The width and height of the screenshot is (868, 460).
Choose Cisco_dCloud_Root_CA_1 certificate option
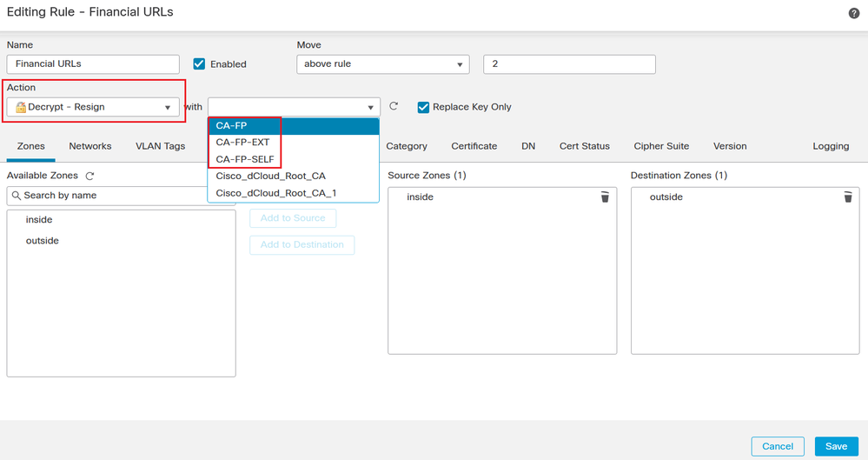(294, 193)
